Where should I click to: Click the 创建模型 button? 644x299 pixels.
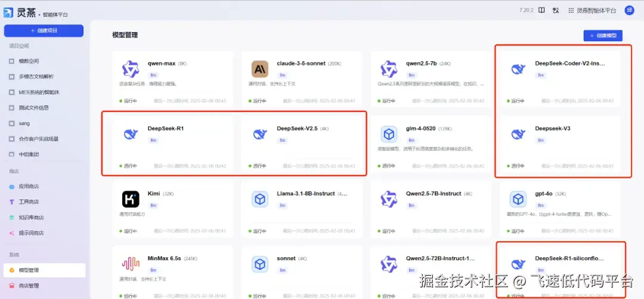tap(602, 36)
